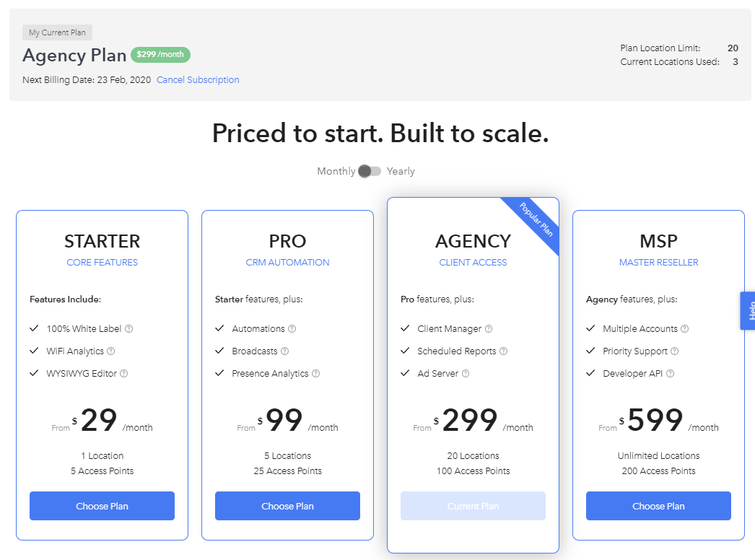The height and width of the screenshot is (560, 755).
Task: Click info icon beside Ad Server
Action: (x=466, y=374)
